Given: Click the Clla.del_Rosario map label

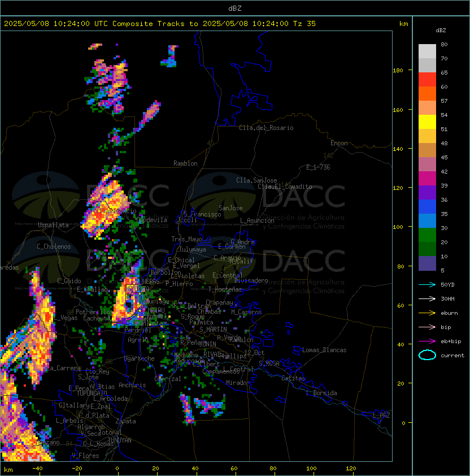Looking at the screenshot, I should [266, 128].
